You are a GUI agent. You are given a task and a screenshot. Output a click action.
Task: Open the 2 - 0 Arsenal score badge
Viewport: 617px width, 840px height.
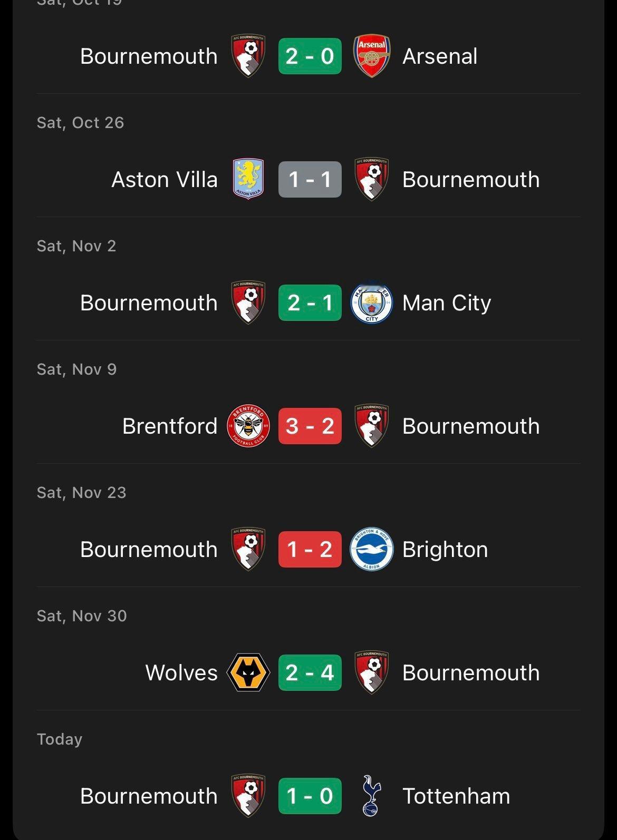coord(310,56)
